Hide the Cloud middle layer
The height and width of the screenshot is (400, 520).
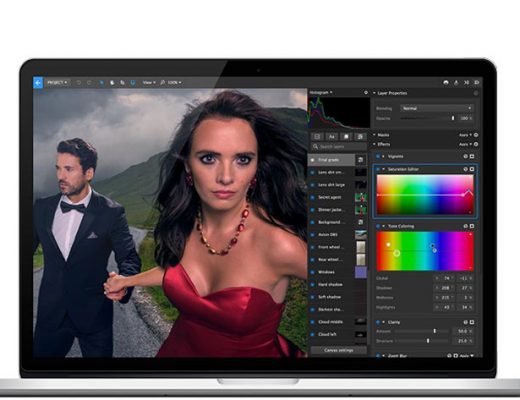point(313,322)
